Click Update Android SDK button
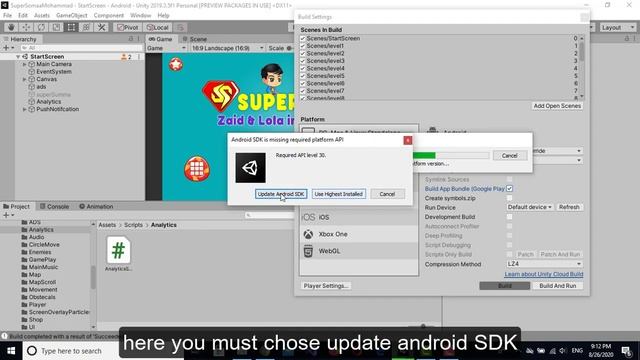This screenshot has width=640, height=360. click(281, 194)
